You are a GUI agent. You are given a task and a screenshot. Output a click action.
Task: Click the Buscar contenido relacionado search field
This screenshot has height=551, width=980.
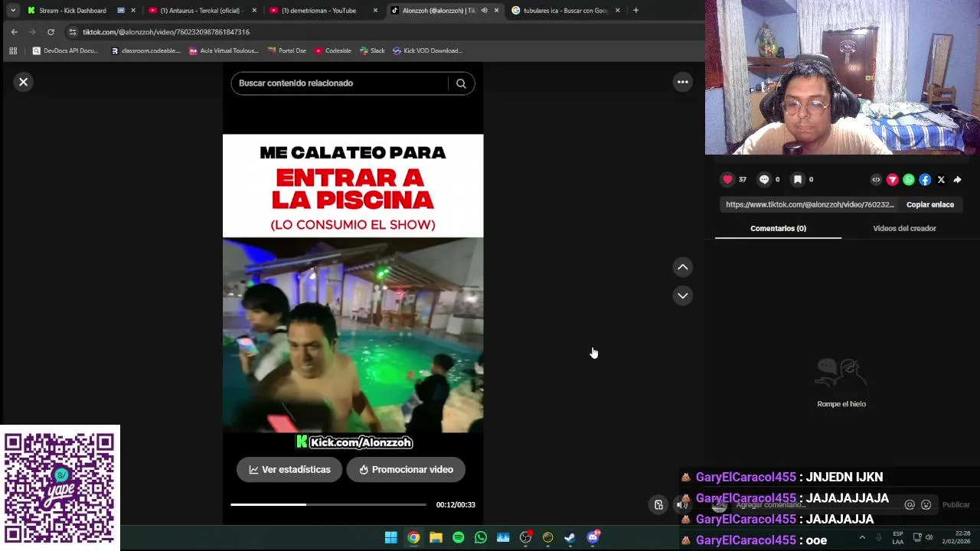point(341,83)
